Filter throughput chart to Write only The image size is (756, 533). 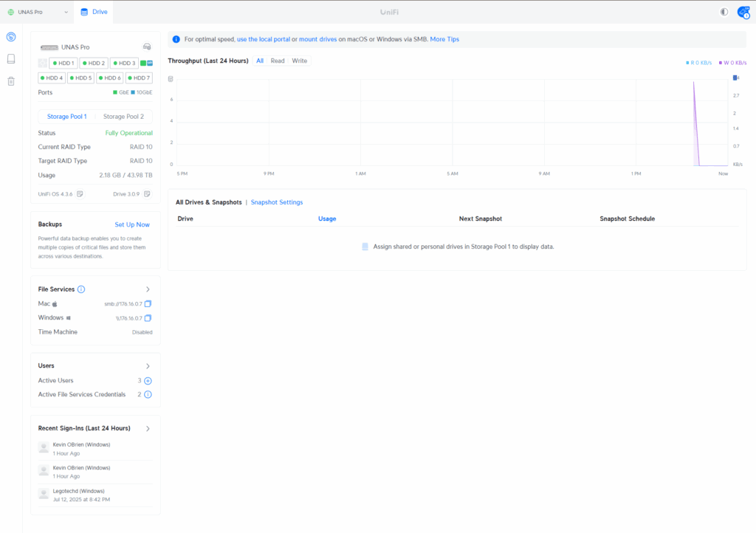click(300, 61)
